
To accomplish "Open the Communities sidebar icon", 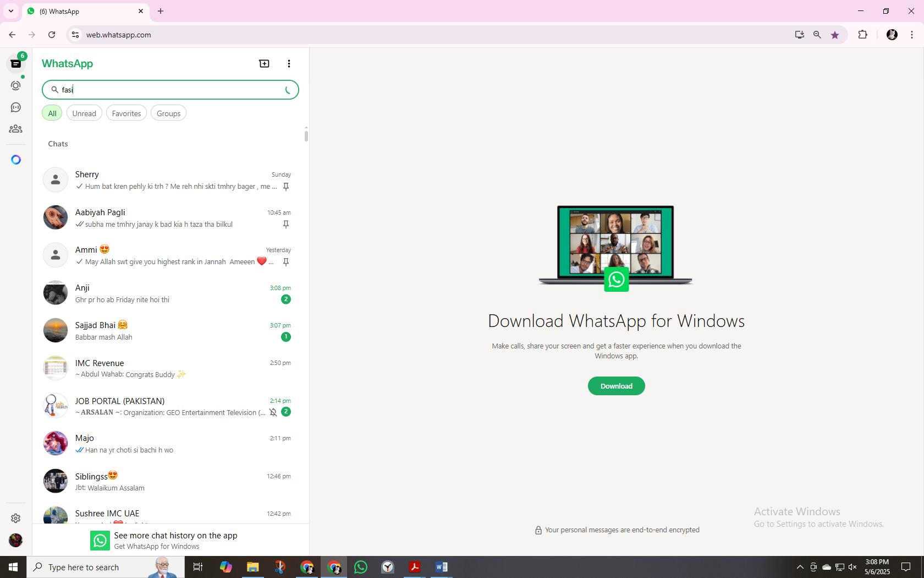I will pos(16,129).
